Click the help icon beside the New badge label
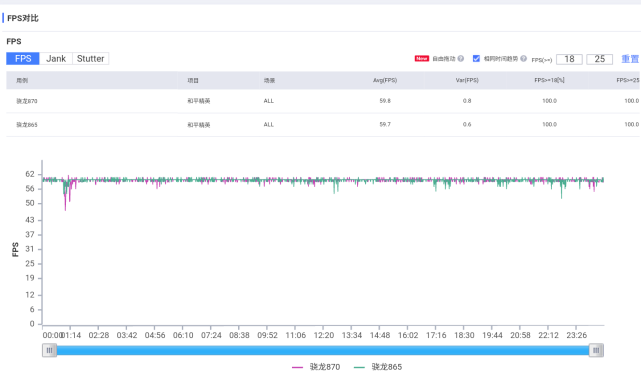 (461, 58)
